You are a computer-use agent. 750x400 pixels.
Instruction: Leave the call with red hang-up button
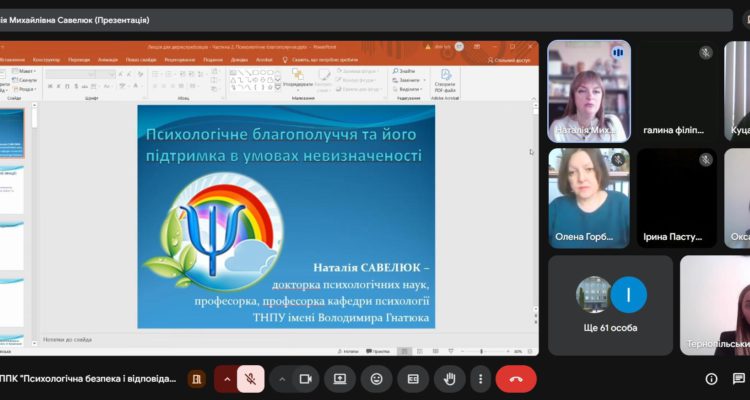click(516, 379)
